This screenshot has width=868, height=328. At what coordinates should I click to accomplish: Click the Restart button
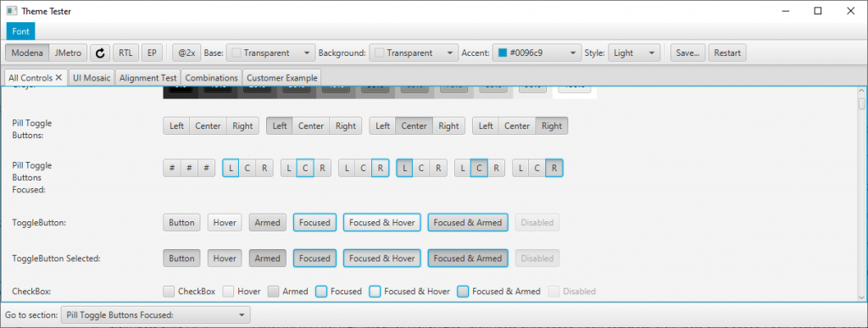tap(727, 53)
